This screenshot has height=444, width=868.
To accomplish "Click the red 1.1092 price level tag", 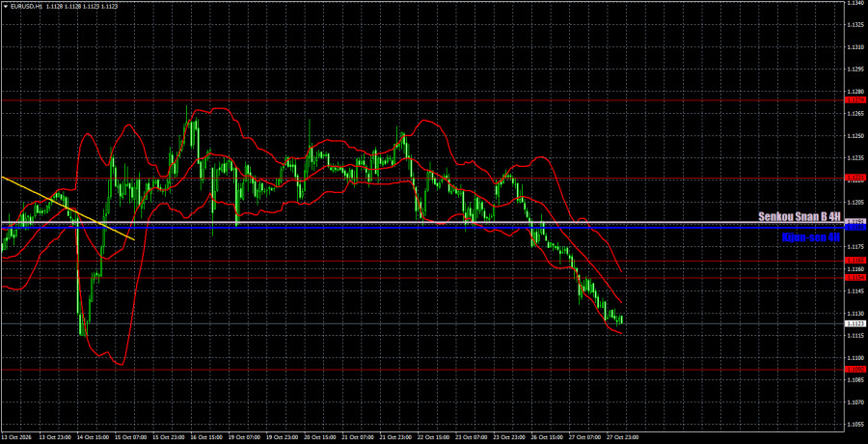I will pyautogui.click(x=856, y=369).
